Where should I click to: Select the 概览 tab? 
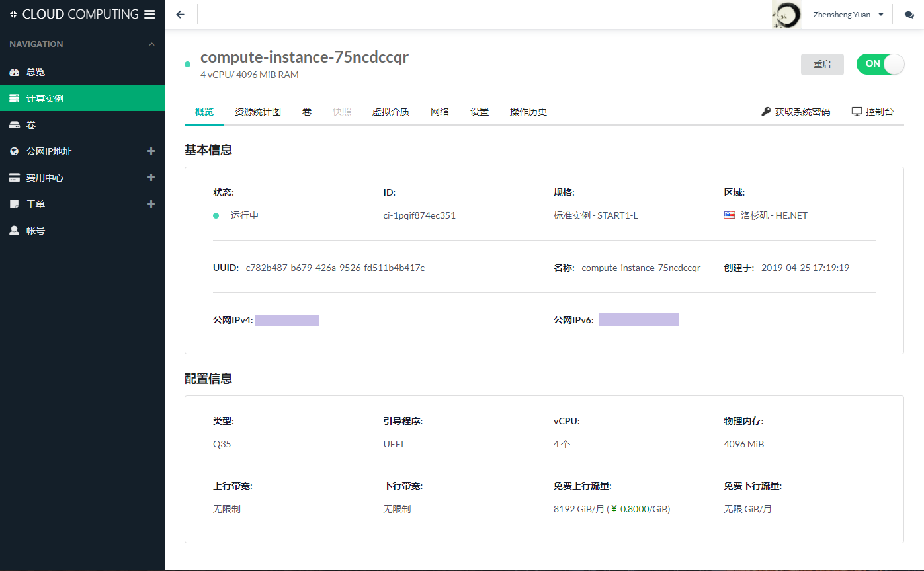coord(204,112)
